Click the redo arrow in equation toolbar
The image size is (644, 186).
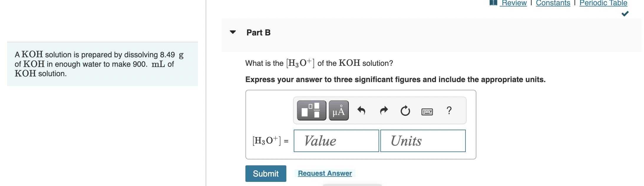(384, 110)
